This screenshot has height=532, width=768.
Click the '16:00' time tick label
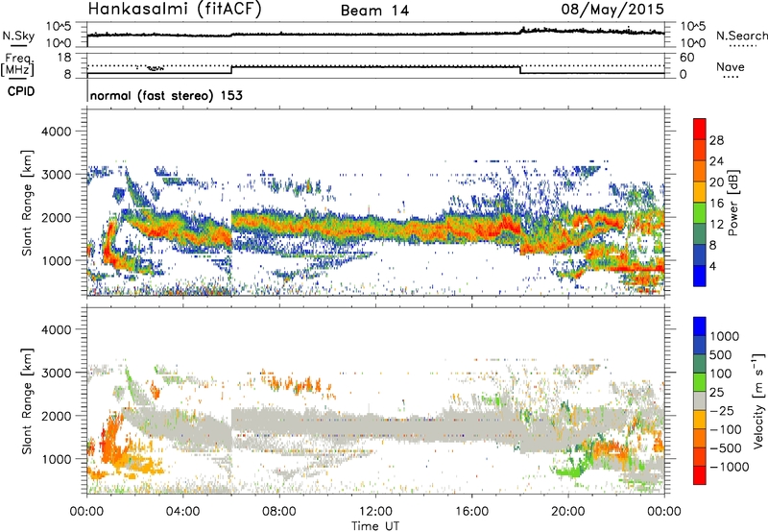(x=472, y=512)
